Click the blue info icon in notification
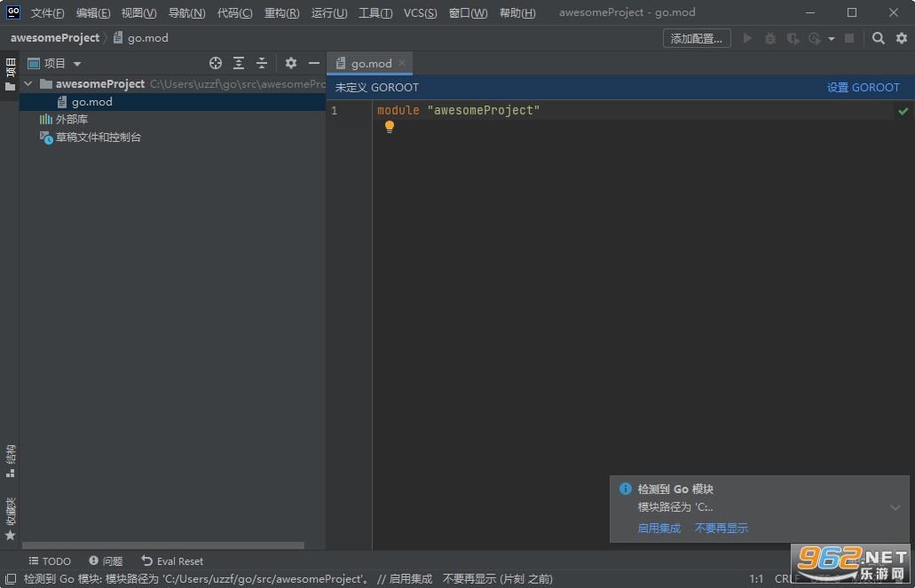Viewport: 915px width, 588px height. (x=625, y=489)
